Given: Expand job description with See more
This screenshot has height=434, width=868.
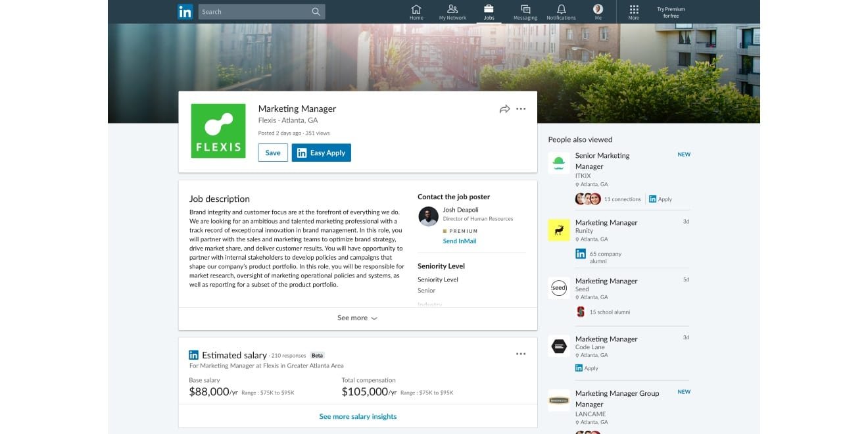Looking at the screenshot, I should [x=357, y=318].
